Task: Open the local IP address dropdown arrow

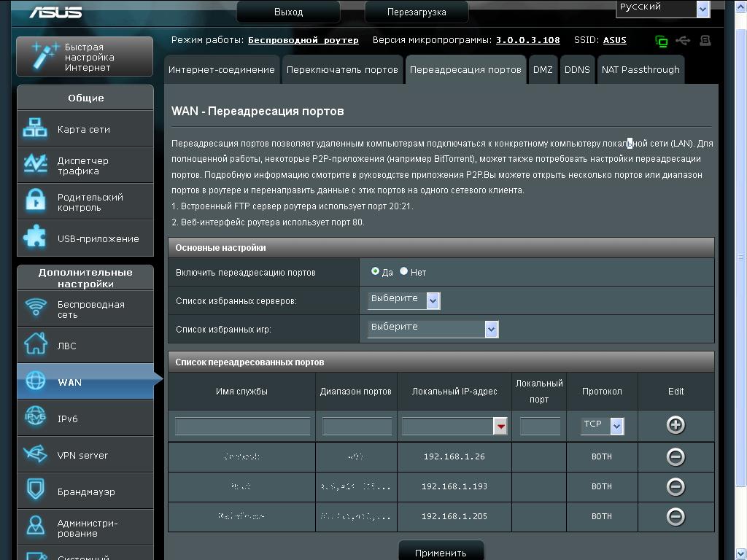Action: point(500,427)
